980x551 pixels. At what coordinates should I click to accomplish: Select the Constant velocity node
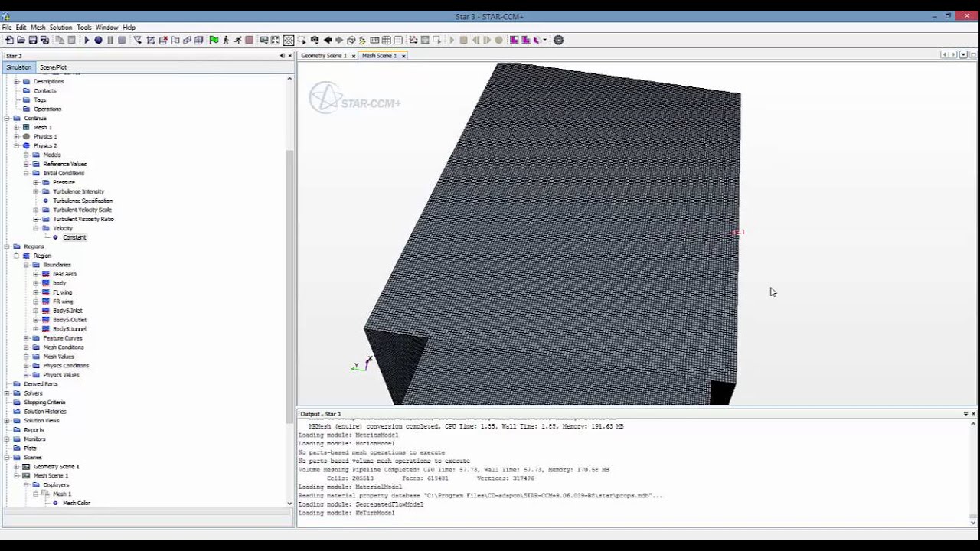pos(74,237)
